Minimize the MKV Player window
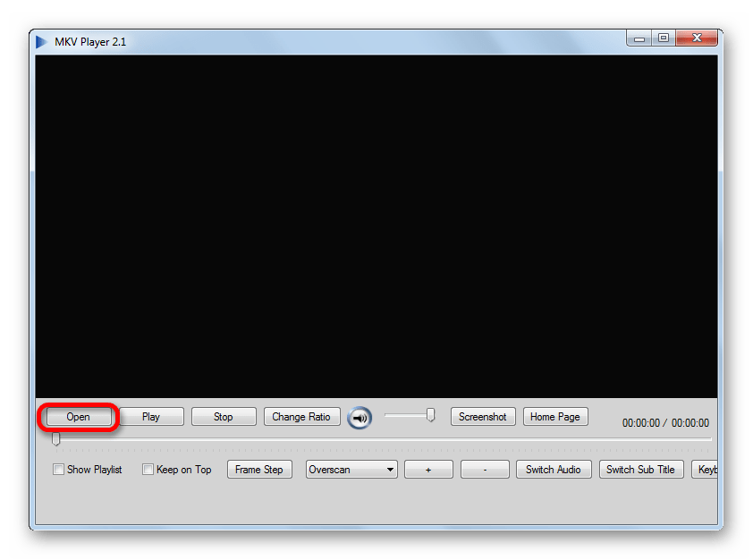 point(639,38)
